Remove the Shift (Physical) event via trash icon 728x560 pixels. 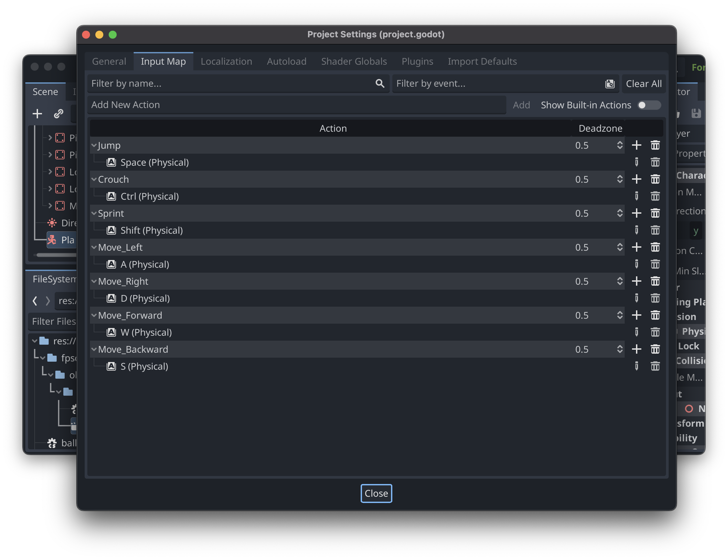(655, 230)
